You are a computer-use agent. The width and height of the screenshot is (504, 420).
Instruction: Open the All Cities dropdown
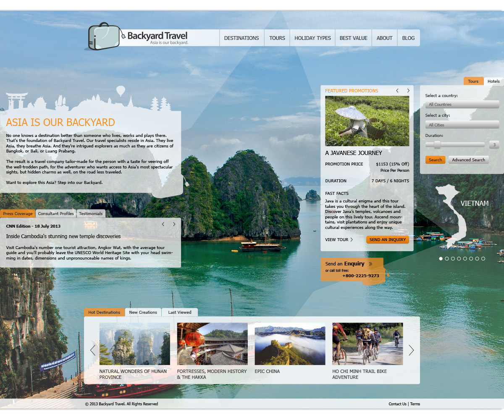click(462, 125)
